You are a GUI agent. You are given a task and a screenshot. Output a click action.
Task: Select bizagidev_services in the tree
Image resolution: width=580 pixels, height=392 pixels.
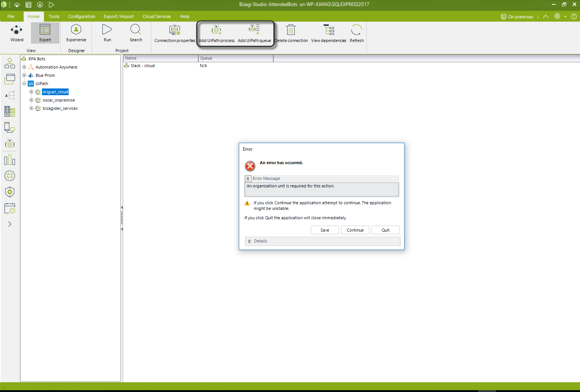tap(60, 108)
